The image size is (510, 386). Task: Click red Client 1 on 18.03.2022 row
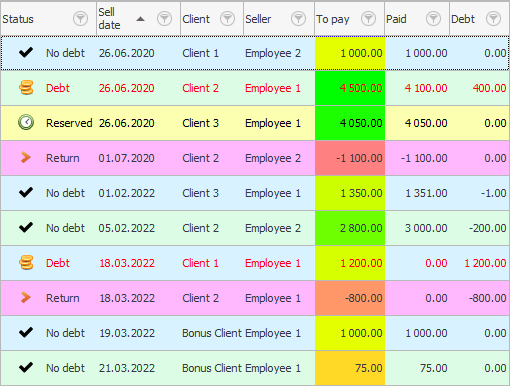click(x=200, y=263)
